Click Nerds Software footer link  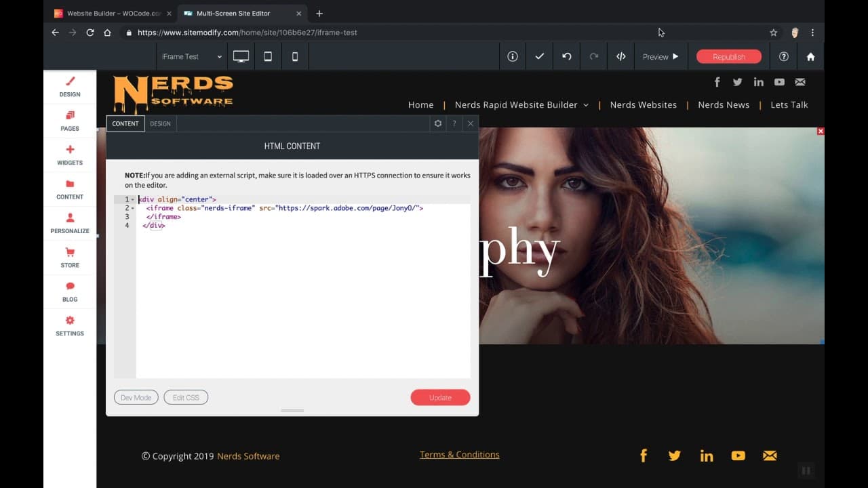(248, 456)
